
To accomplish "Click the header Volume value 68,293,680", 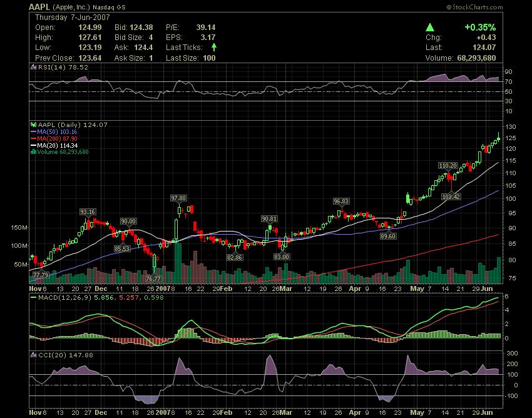I will tap(476, 58).
